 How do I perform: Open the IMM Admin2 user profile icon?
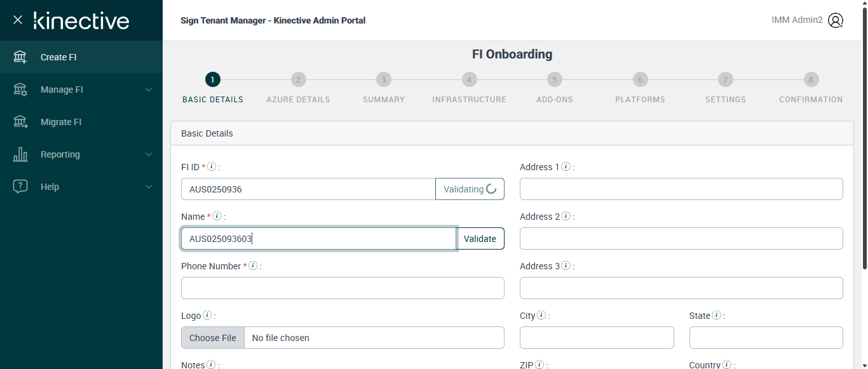(x=836, y=20)
